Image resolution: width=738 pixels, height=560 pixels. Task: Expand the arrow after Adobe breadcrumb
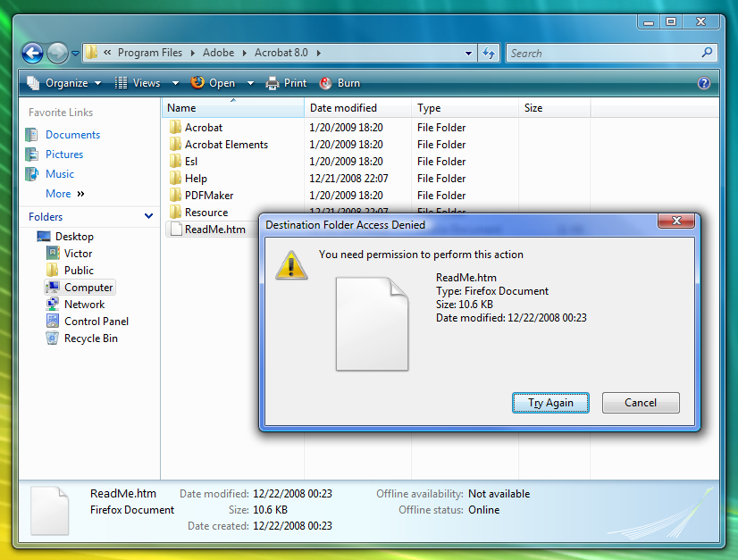(244, 54)
